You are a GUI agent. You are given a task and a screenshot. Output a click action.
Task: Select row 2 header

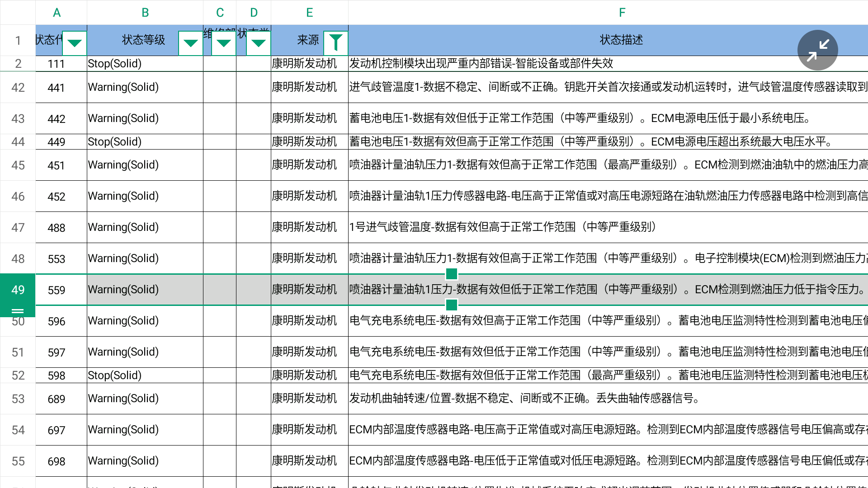tap(18, 64)
